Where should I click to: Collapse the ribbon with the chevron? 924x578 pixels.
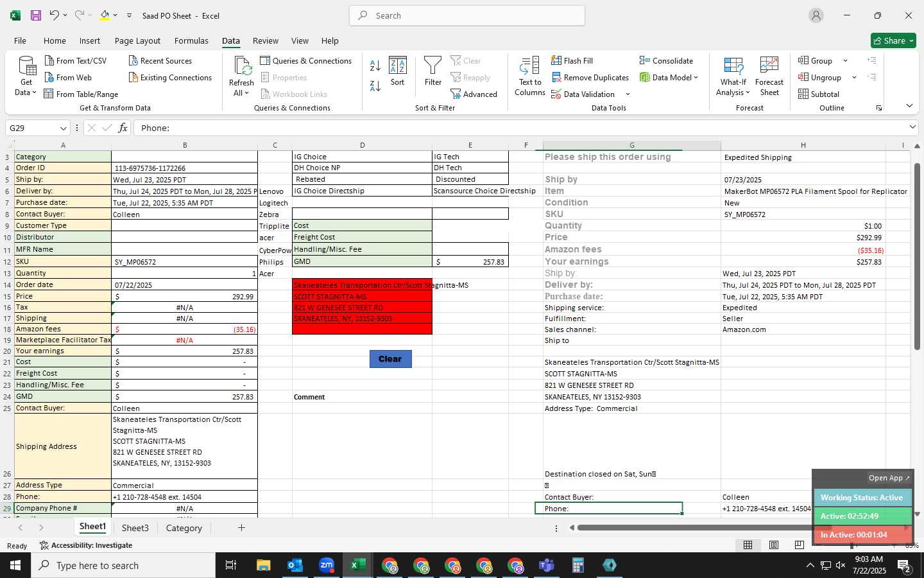[909, 106]
